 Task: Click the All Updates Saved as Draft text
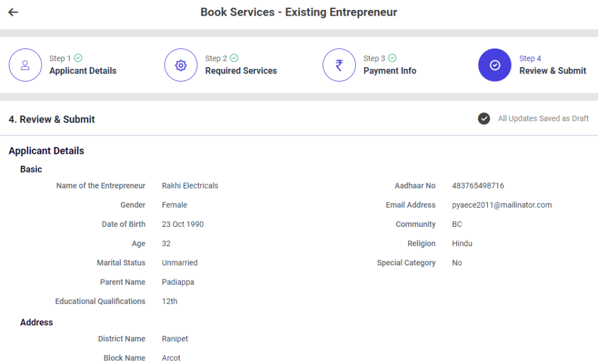click(543, 119)
